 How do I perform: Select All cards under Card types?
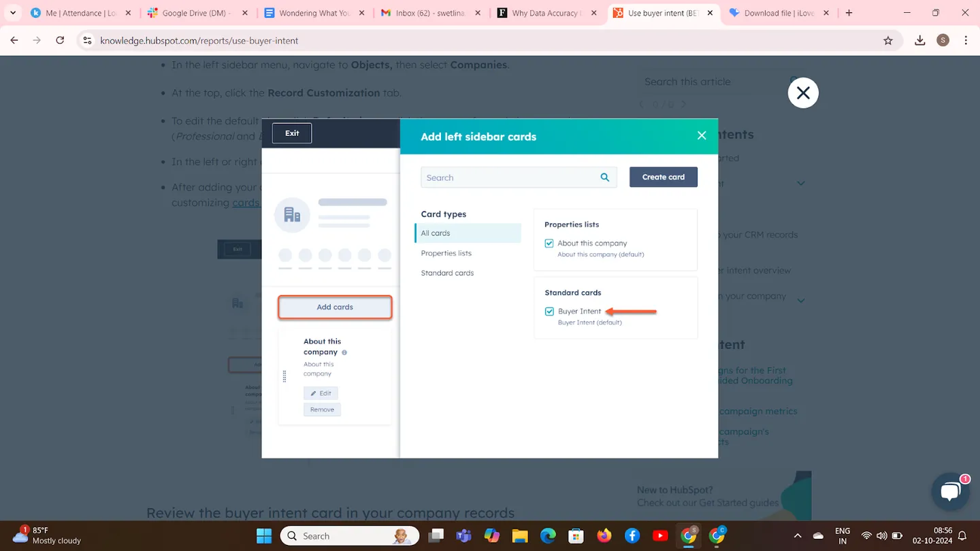click(468, 233)
